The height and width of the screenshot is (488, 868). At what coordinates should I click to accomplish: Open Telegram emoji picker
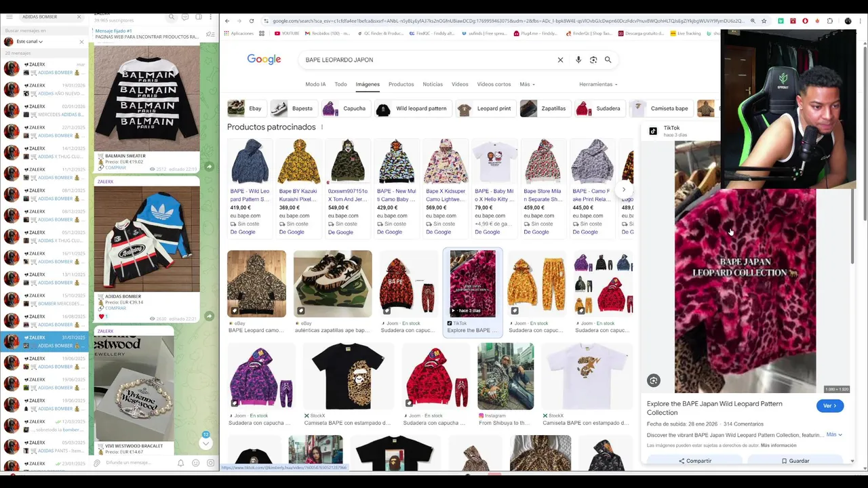195,463
